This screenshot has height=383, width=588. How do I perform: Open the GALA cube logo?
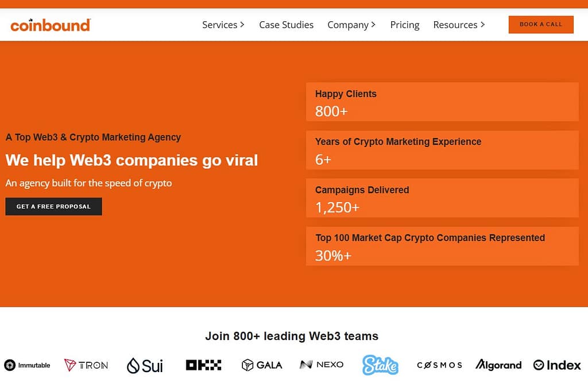262,365
